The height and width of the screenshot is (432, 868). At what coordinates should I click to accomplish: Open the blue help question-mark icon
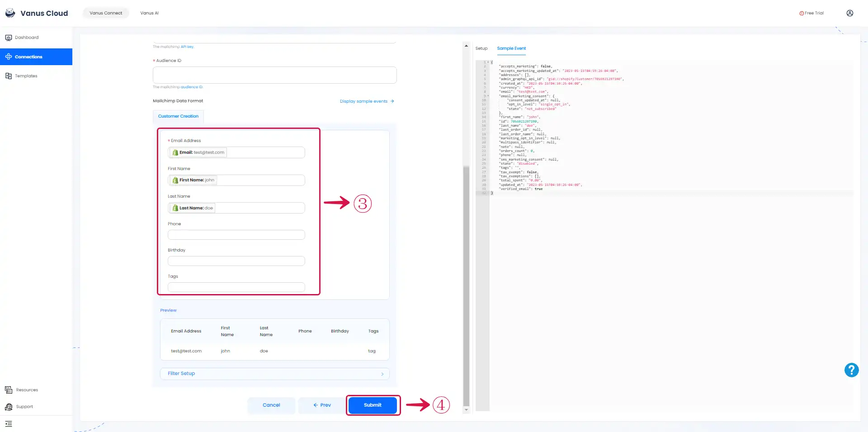852,370
